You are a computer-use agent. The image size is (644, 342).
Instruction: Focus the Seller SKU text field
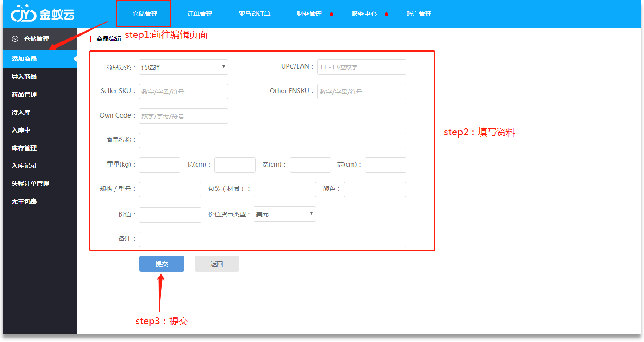(x=183, y=92)
